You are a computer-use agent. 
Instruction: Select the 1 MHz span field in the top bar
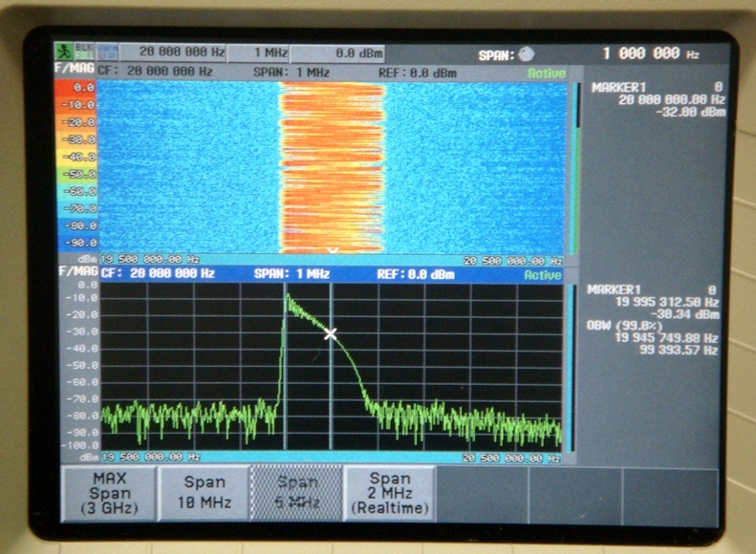pos(258,53)
